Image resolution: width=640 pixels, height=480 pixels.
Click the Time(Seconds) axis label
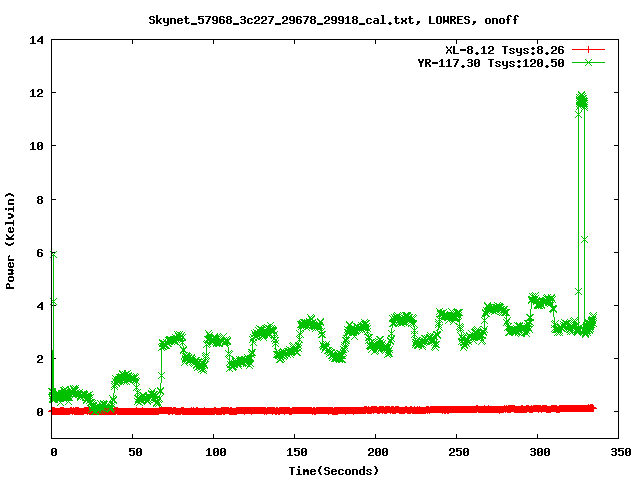click(x=334, y=471)
